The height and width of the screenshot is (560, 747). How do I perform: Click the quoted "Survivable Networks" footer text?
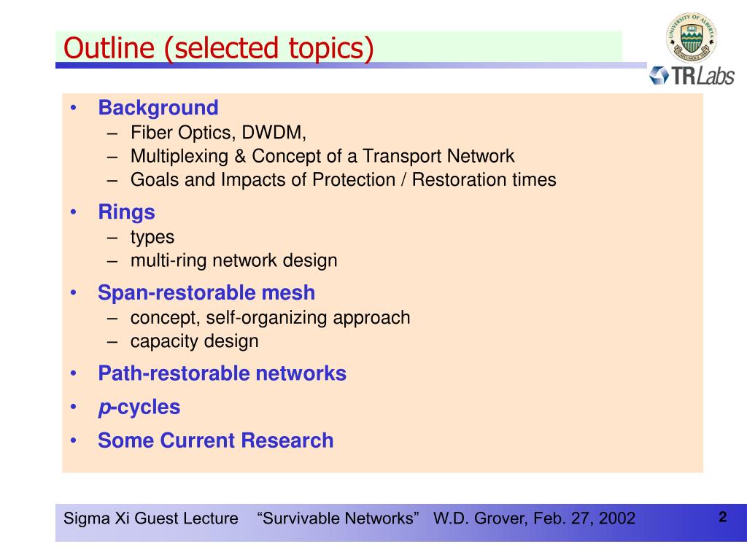point(338,518)
